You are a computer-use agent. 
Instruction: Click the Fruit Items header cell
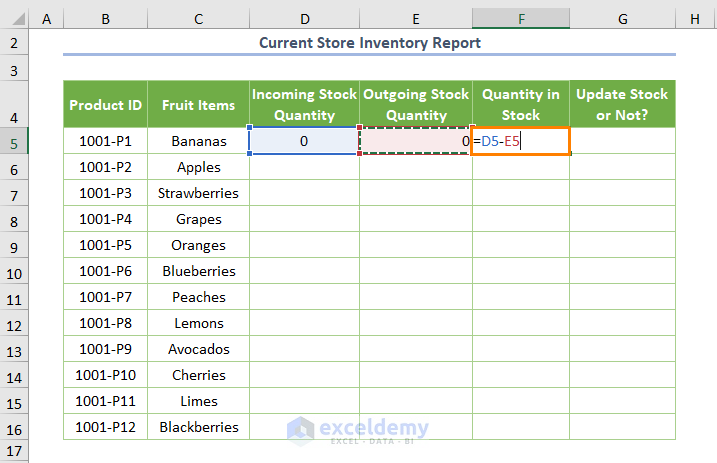198,104
